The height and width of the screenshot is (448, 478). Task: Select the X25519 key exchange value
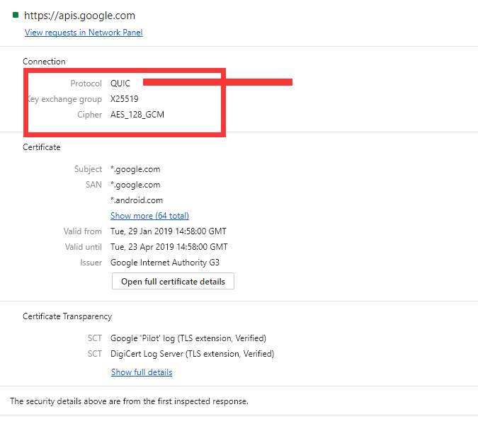pyautogui.click(x=125, y=99)
